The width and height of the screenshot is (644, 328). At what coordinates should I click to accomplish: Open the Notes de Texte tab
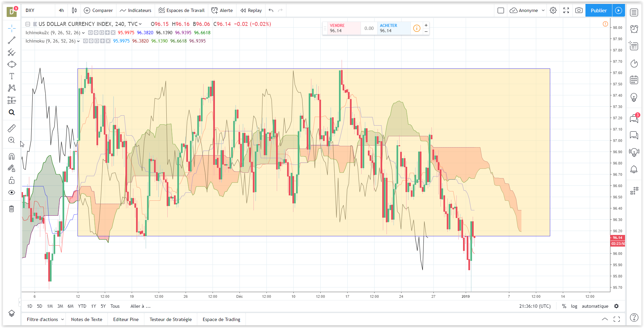[x=86, y=319]
